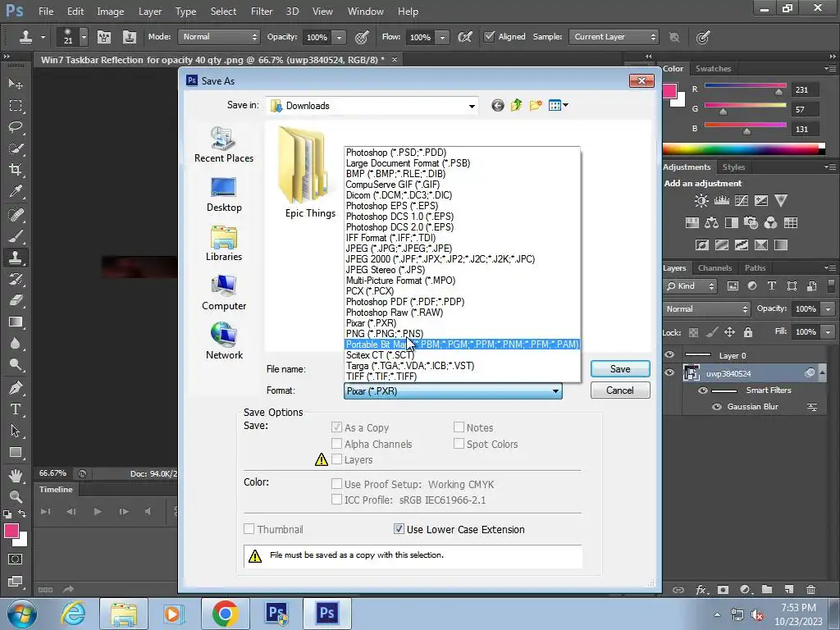Click Go Back arrow in Save As dialog

(498, 106)
